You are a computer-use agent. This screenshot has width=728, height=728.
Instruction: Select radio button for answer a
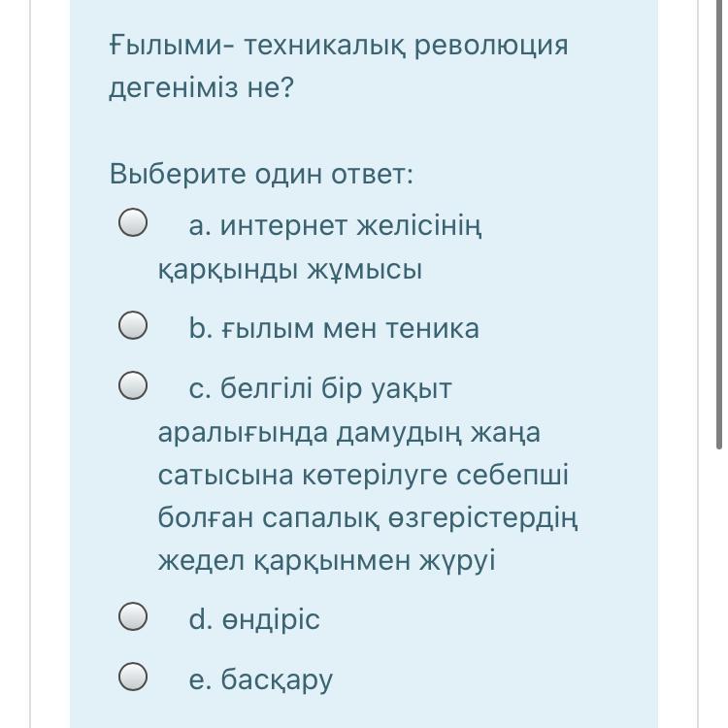133,222
